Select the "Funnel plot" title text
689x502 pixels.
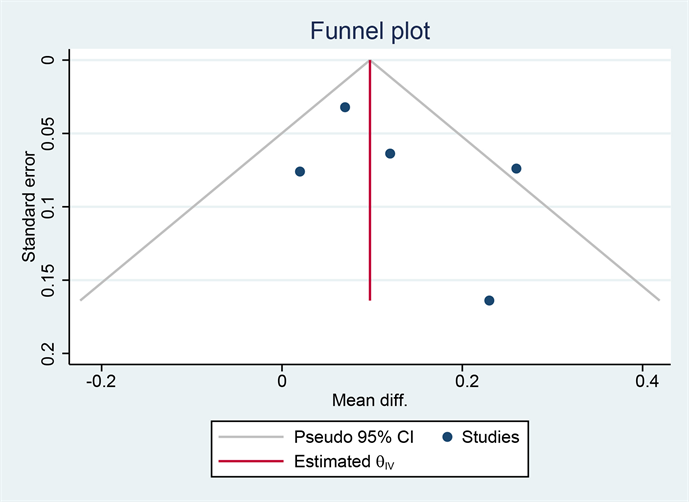[x=370, y=32]
